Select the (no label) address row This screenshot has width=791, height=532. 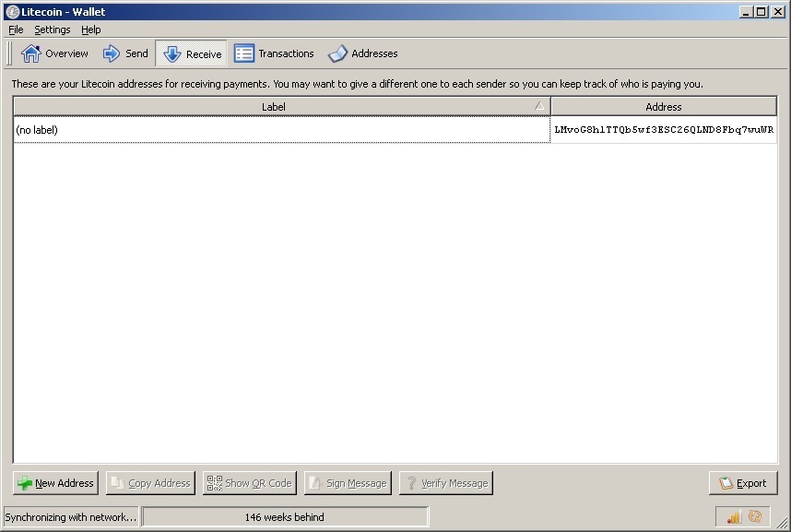(277, 129)
